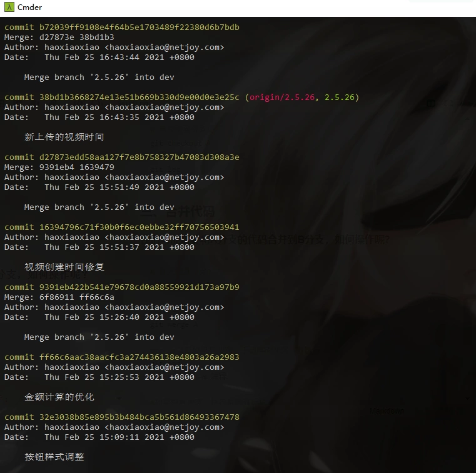Image resolution: width=476 pixels, height=473 pixels.
Task: Click the Cmder window title text
Action: coord(30,7)
